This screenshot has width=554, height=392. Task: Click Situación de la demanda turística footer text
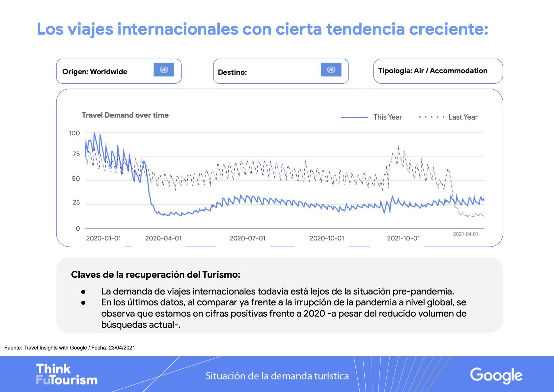point(277,376)
